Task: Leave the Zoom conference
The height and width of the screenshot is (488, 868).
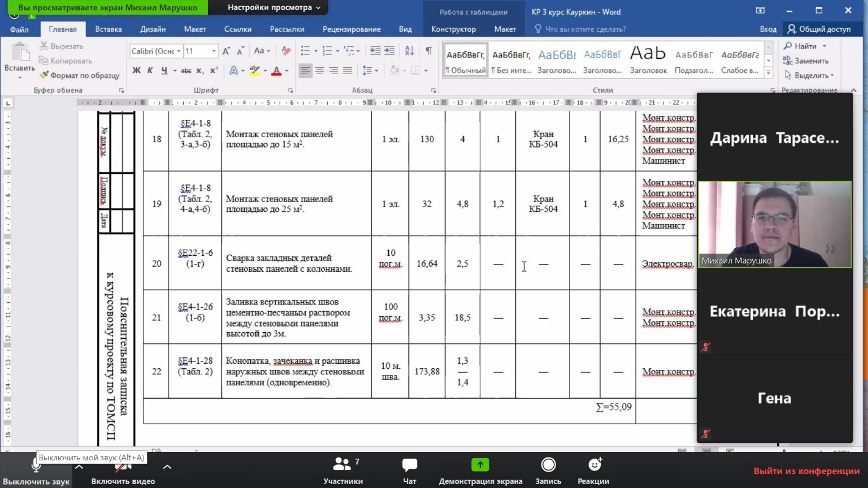Action: click(x=806, y=471)
